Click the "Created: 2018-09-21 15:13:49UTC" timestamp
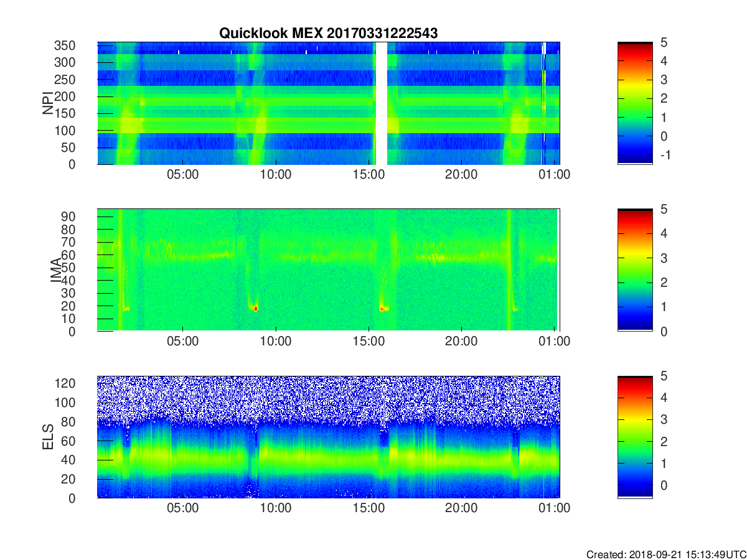The image size is (747, 560). (666, 554)
